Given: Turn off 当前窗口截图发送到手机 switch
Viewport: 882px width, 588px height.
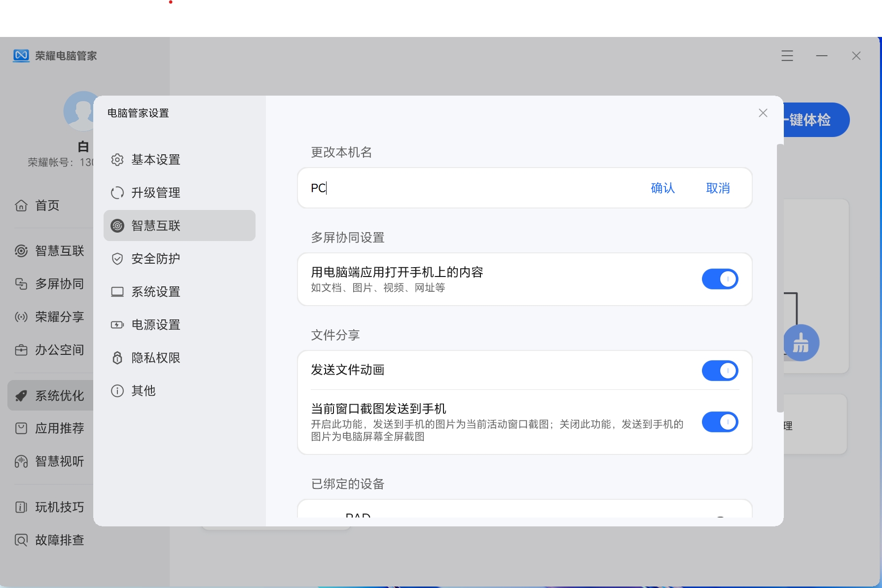Looking at the screenshot, I should point(720,422).
